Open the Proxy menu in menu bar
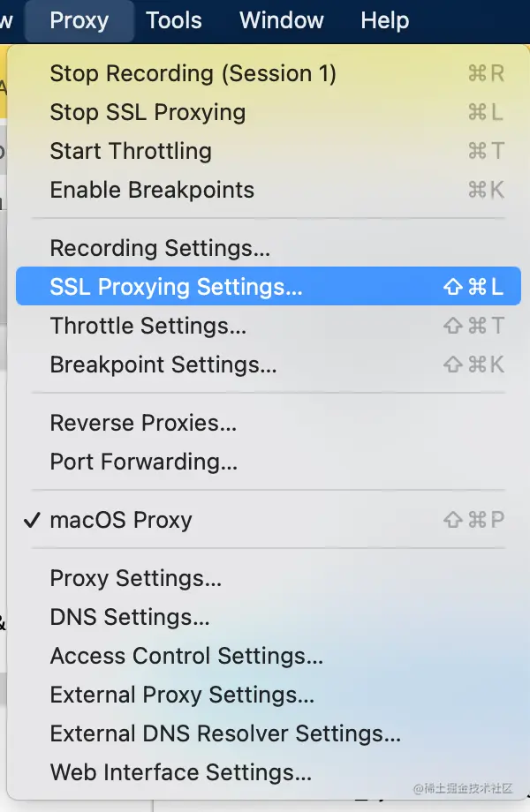This screenshot has height=812, width=530. click(x=79, y=20)
